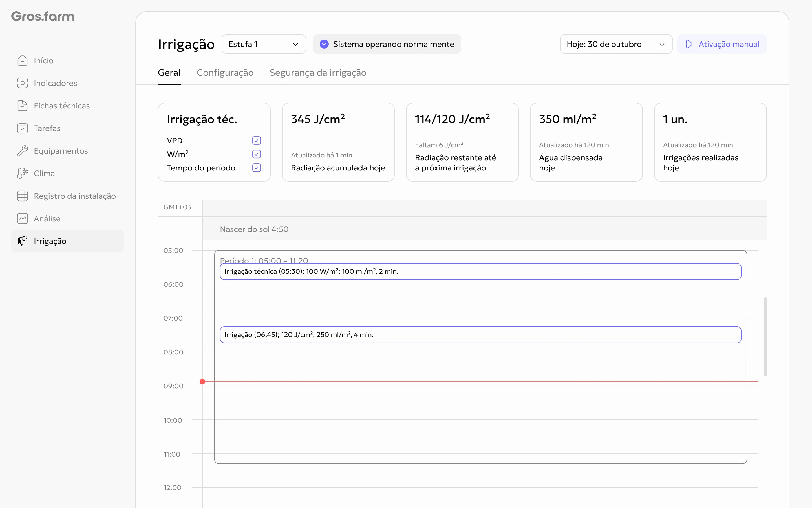Toggle the W/m² checkbox

[x=256, y=154]
